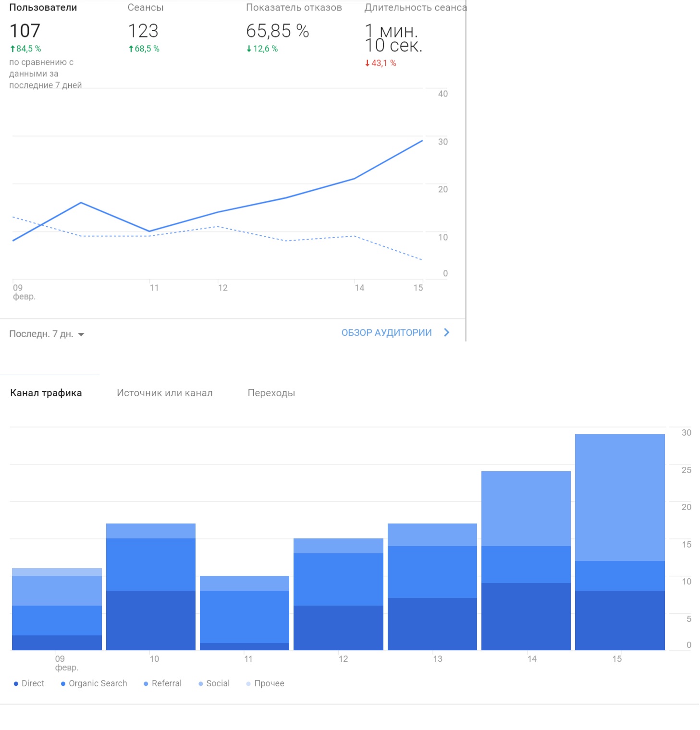Select the Пользователи metric tab
700x730 pixels.
tap(43, 8)
